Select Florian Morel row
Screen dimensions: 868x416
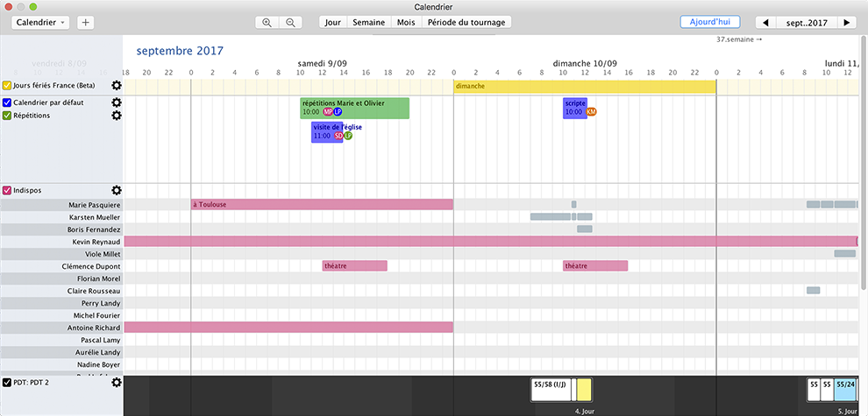point(60,279)
